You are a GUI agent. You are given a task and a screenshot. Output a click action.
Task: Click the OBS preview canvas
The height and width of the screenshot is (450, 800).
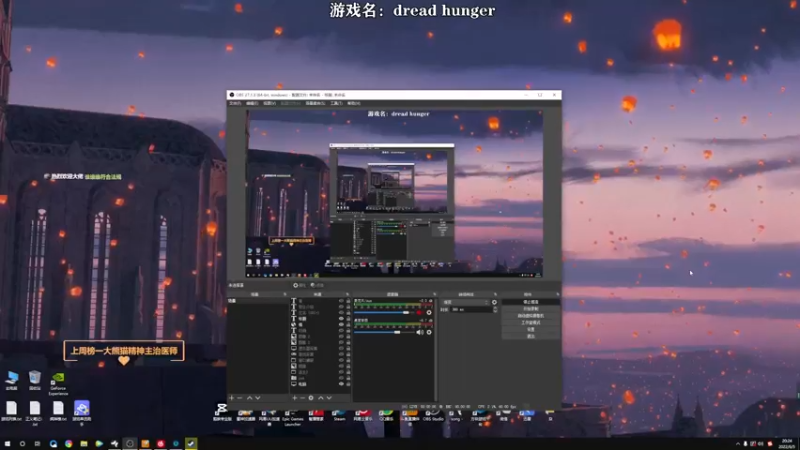pos(394,193)
